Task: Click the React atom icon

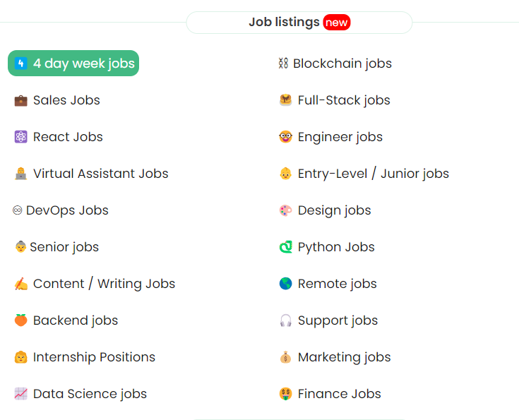Action: [x=20, y=137]
